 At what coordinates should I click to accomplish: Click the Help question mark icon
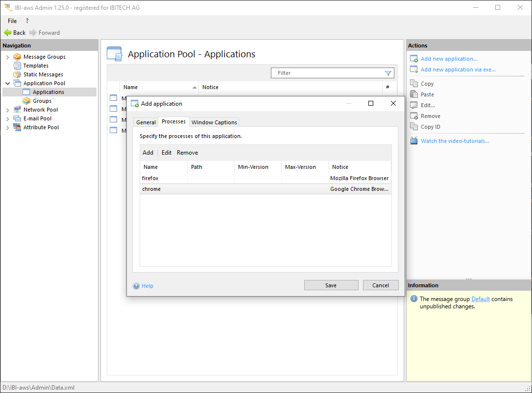[x=136, y=286]
